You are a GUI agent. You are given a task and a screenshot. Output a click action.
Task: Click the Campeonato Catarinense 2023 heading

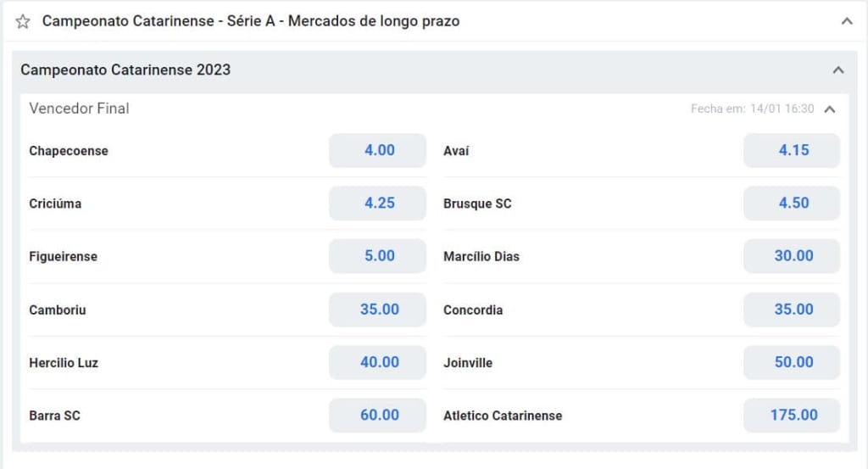click(125, 70)
